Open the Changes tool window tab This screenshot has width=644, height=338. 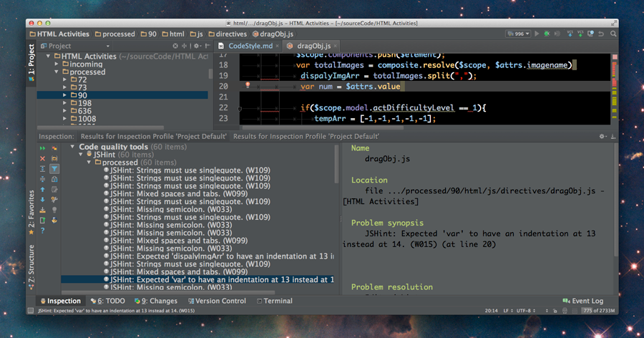(156, 301)
